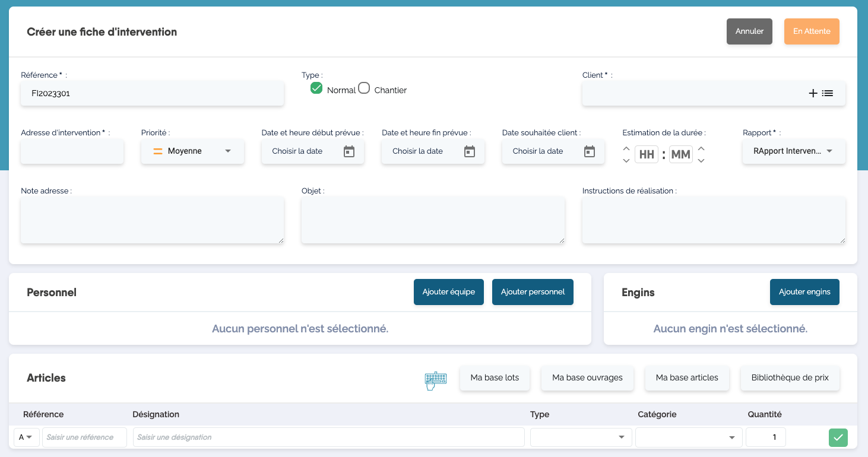The height and width of the screenshot is (457, 868).
Task: Open calendar for date souhaitée client
Action: click(x=590, y=151)
